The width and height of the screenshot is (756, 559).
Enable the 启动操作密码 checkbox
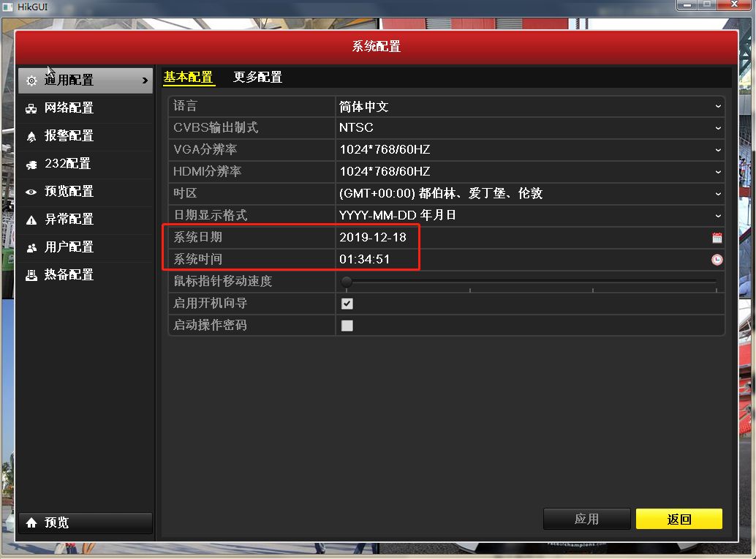click(x=347, y=326)
